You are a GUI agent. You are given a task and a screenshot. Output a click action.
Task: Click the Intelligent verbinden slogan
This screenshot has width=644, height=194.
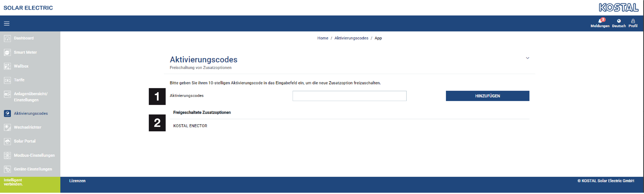click(13, 182)
